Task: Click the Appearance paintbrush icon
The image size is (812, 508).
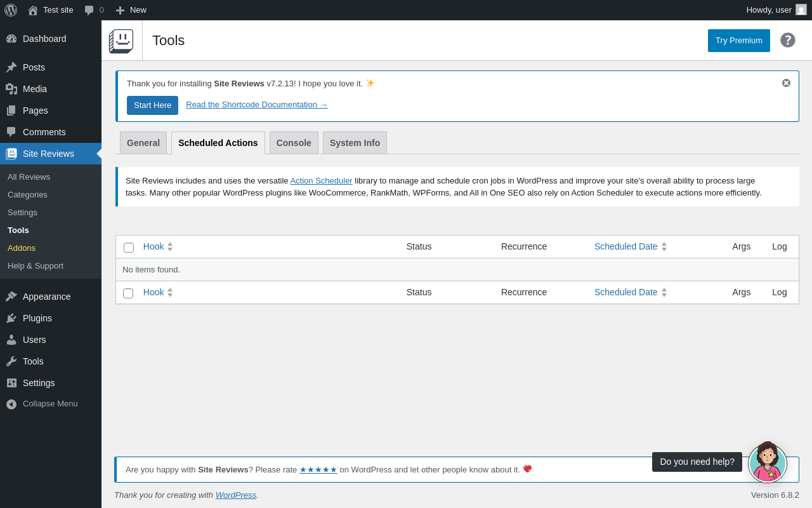Action: pos(11,297)
